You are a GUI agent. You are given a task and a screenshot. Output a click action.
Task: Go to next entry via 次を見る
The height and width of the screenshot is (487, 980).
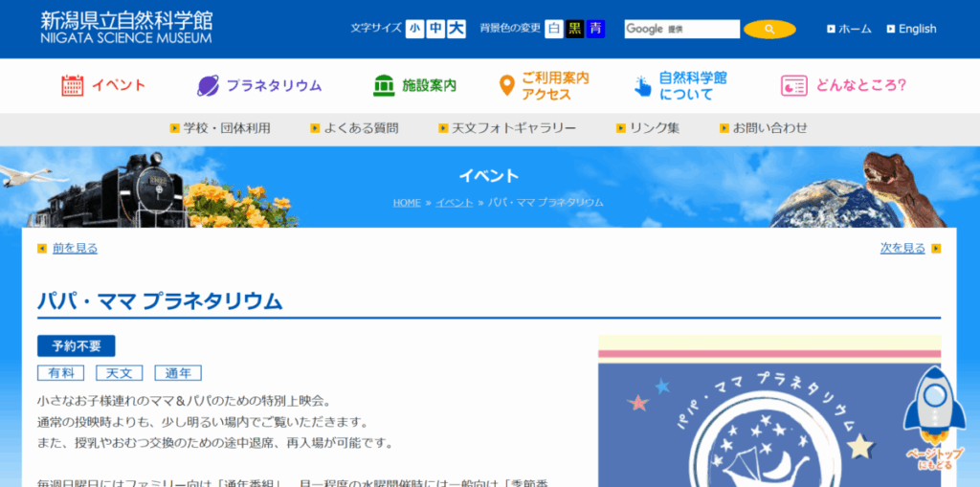pos(902,249)
